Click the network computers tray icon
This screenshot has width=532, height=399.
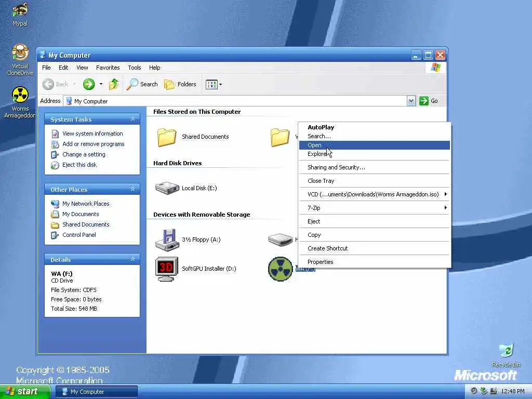pos(494,391)
